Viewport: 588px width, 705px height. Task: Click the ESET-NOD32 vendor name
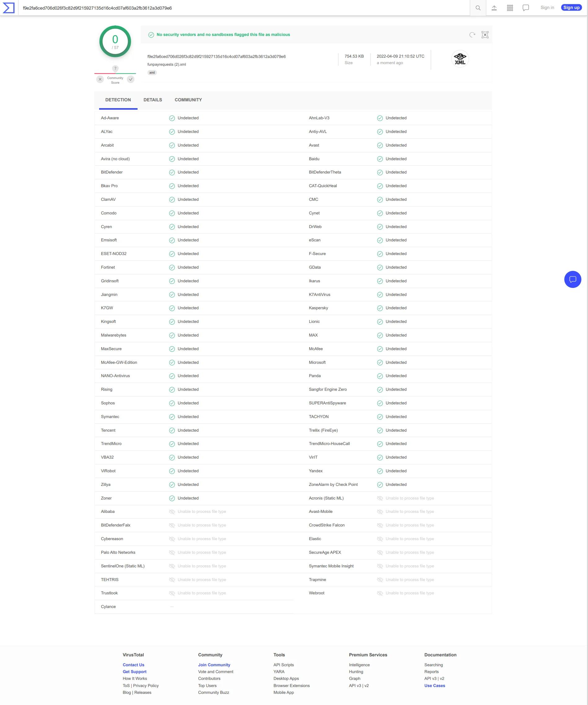pyautogui.click(x=114, y=254)
